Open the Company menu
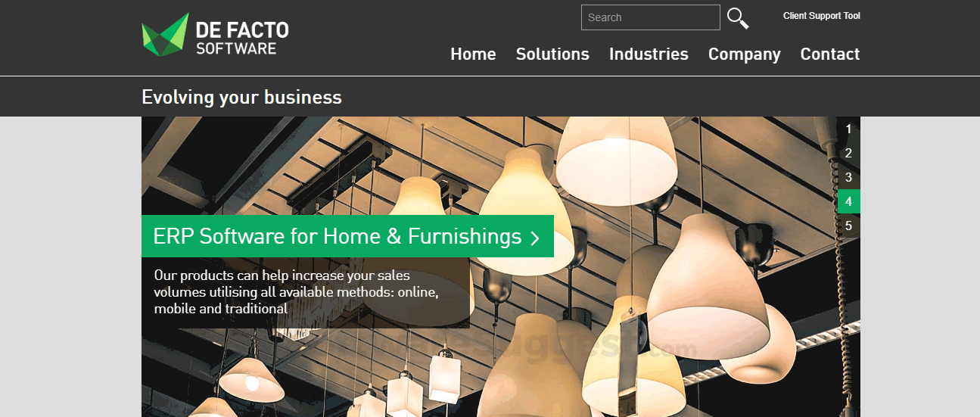Image resolution: width=980 pixels, height=417 pixels. [x=745, y=54]
